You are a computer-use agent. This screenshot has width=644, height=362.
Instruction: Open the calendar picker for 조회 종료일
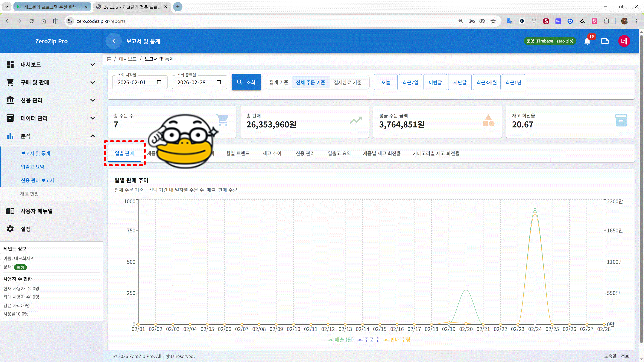(x=219, y=82)
